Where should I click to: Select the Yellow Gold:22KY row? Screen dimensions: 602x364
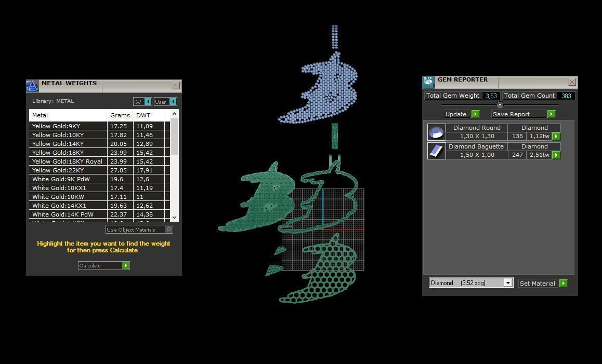[99, 170]
